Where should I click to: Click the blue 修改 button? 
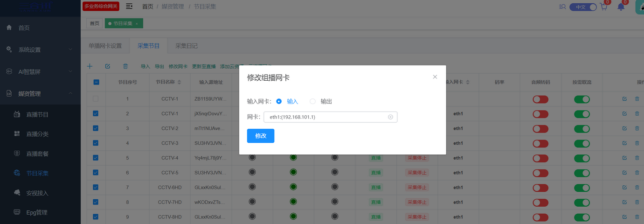click(260, 136)
